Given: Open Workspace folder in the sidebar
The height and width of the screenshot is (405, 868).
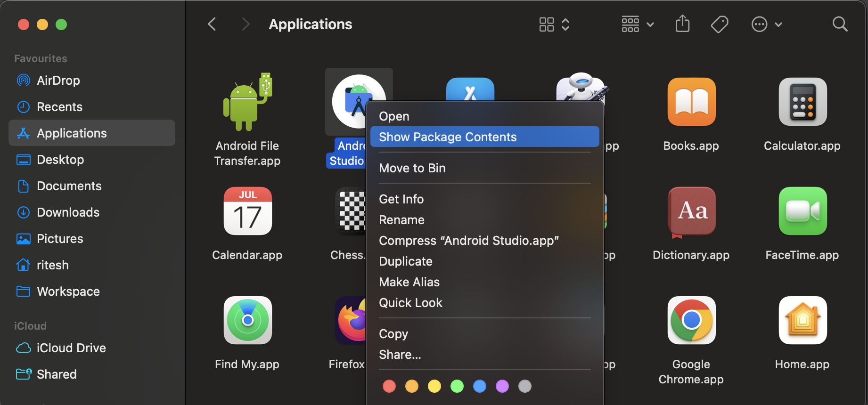Looking at the screenshot, I should tap(92, 292).
